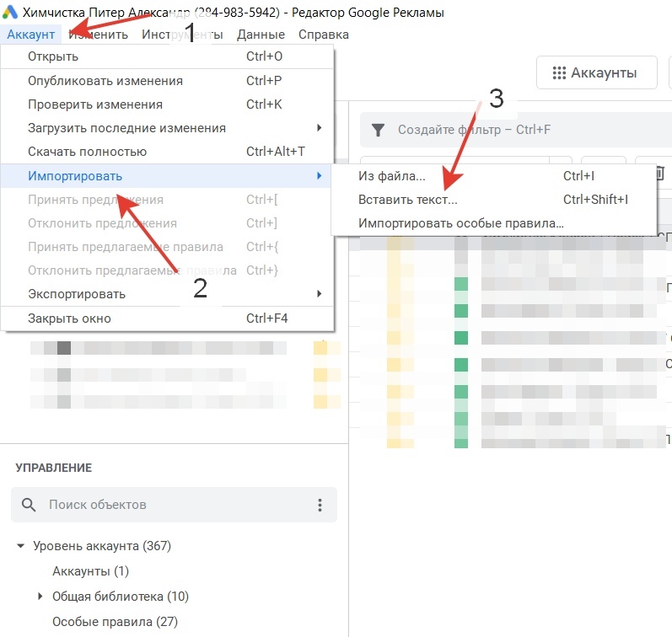Screen dimensions: 672x637
Task: Open the three-dot options in object search
Action: 320,505
